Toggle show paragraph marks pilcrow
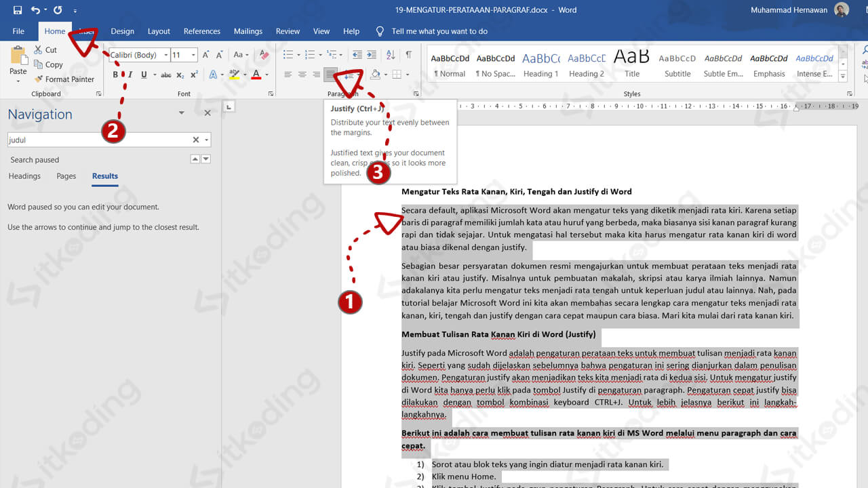The height and width of the screenshot is (488, 868). click(409, 55)
